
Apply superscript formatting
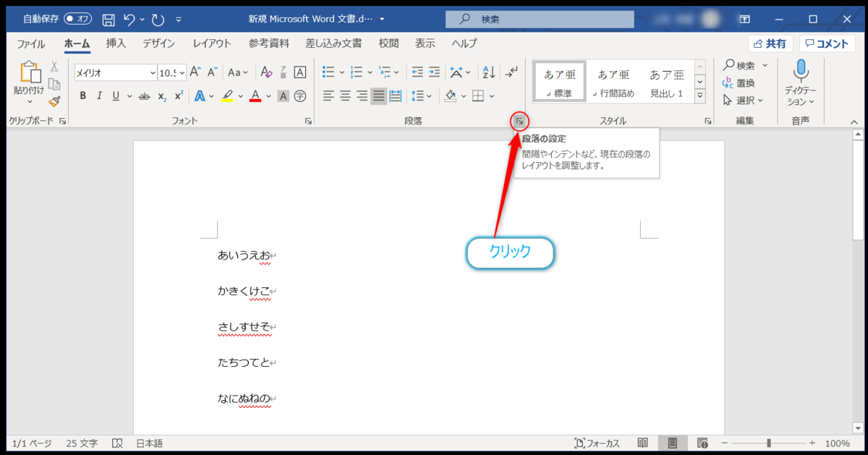click(x=179, y=95)
